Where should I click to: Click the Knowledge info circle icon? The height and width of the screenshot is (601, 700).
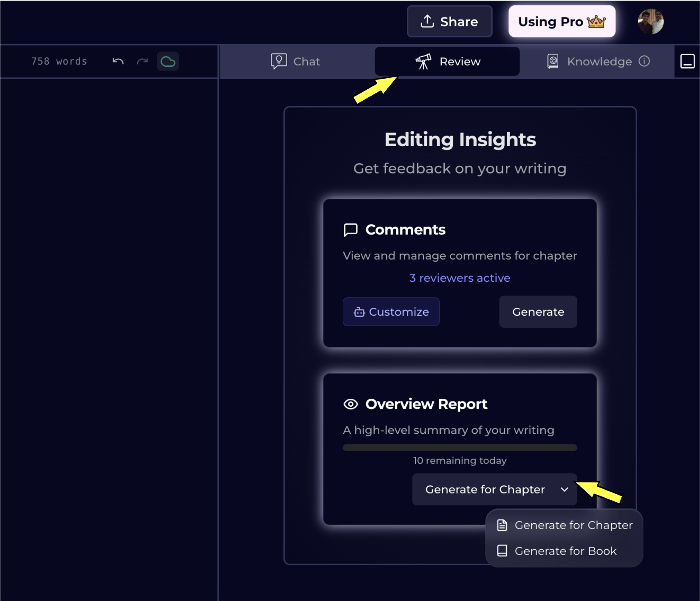[x=644, y=61]
